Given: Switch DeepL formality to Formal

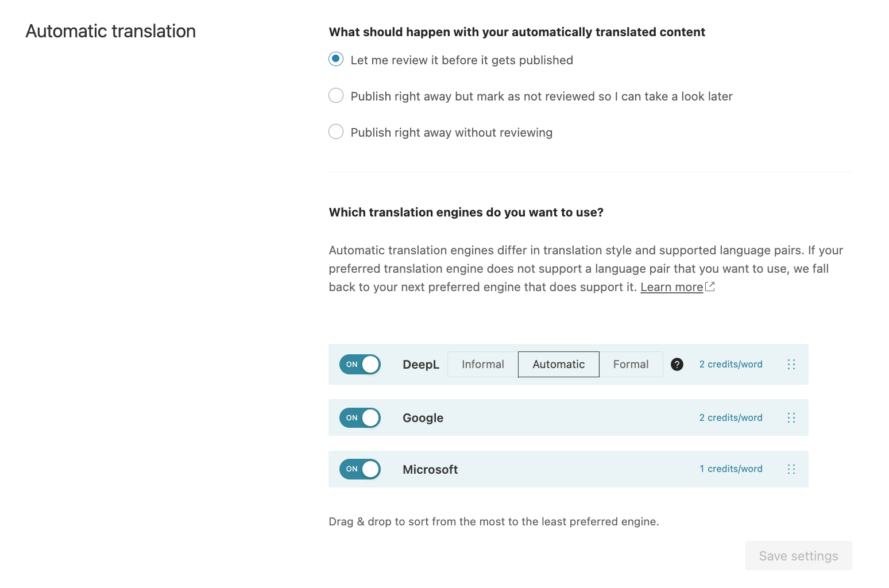Looking at the screenshot, I should (x=631, y=365).
